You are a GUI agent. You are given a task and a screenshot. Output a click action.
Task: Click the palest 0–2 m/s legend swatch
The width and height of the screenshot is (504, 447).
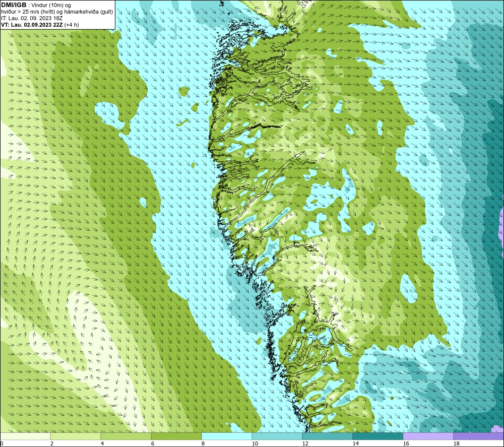(25, 436)
